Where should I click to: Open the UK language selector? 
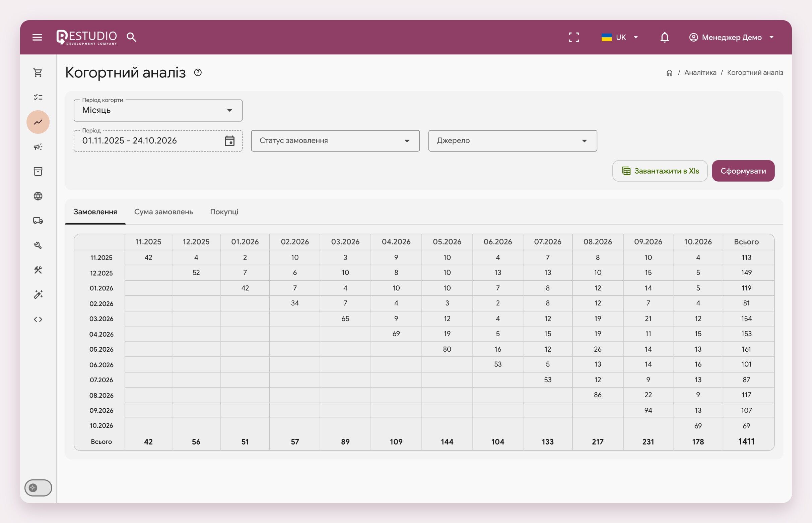click(x=620, y=37)
